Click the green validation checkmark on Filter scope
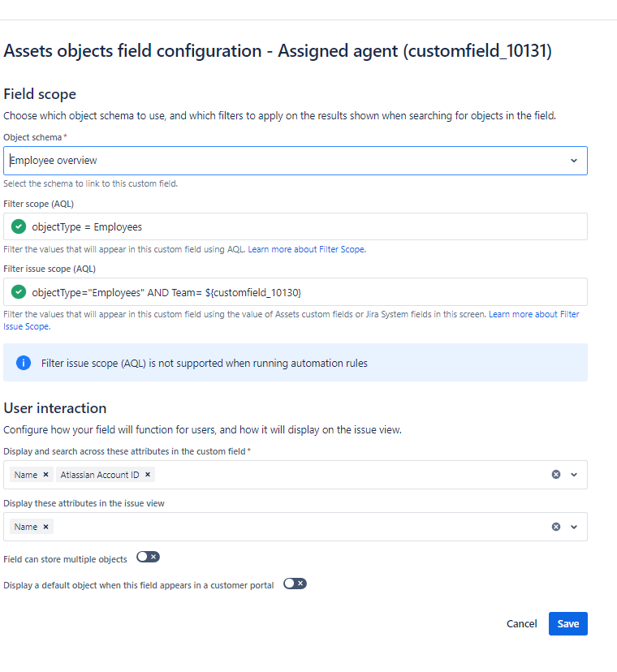The width and height of the screenshot is (617, 672). point(18,226)
